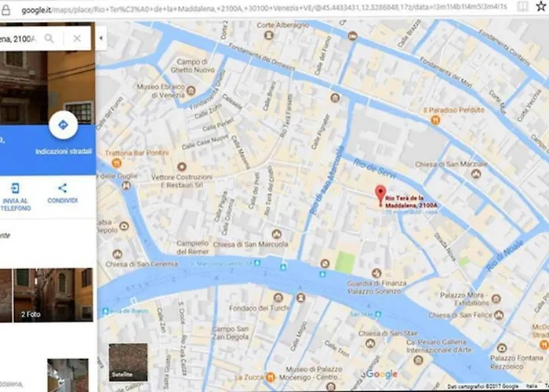Click the Indicazioni stradali label

pos(62,151)
